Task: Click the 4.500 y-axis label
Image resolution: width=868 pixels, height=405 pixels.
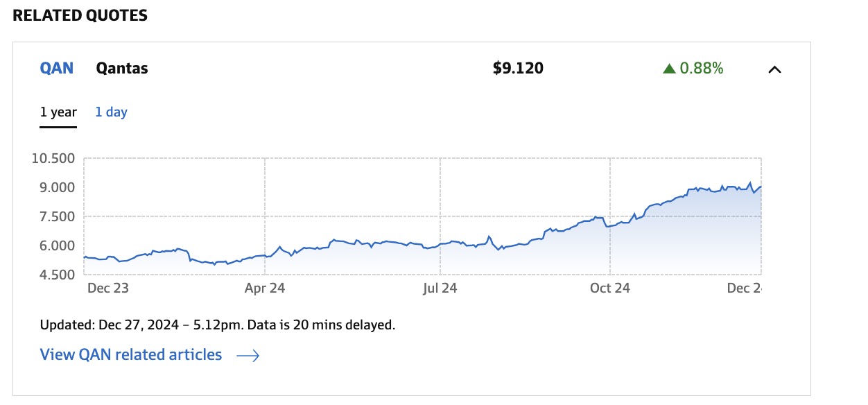Action: [x=57, y=274]
